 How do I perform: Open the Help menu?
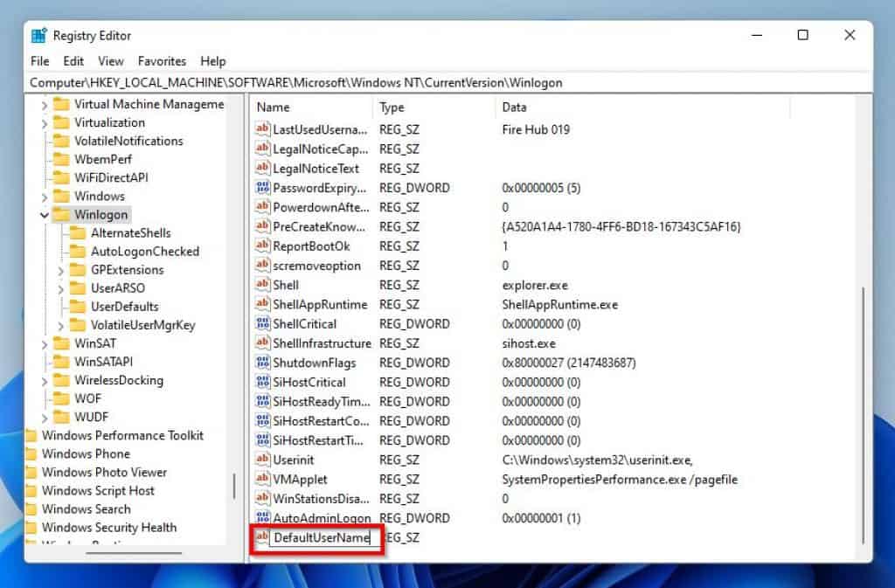click(x=213, y=61)
